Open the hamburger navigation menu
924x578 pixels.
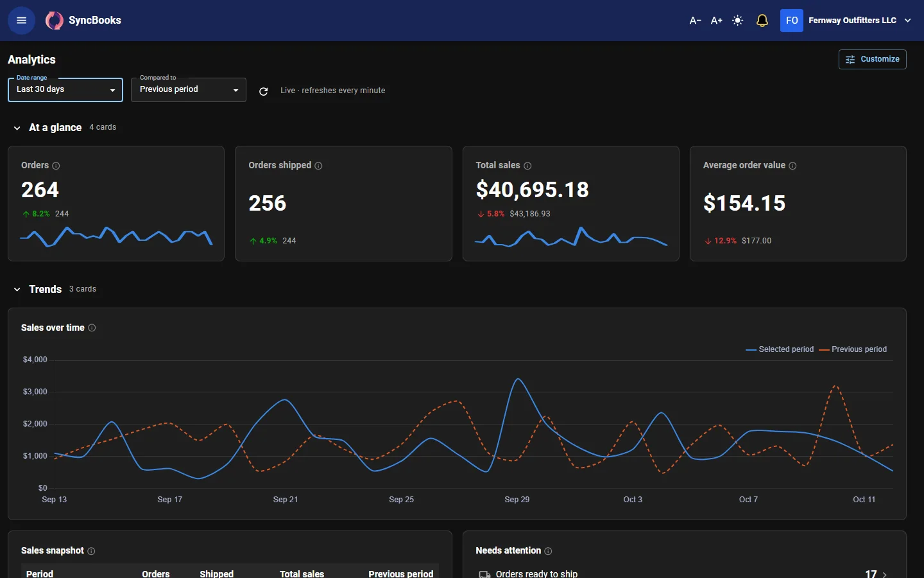click(x=21, y=21)
